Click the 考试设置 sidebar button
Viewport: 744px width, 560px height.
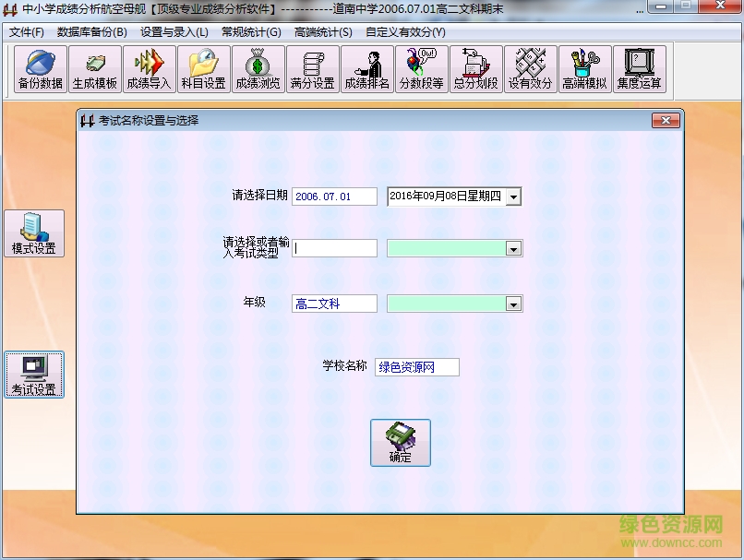pyautogui.click(x=35, y=375)
